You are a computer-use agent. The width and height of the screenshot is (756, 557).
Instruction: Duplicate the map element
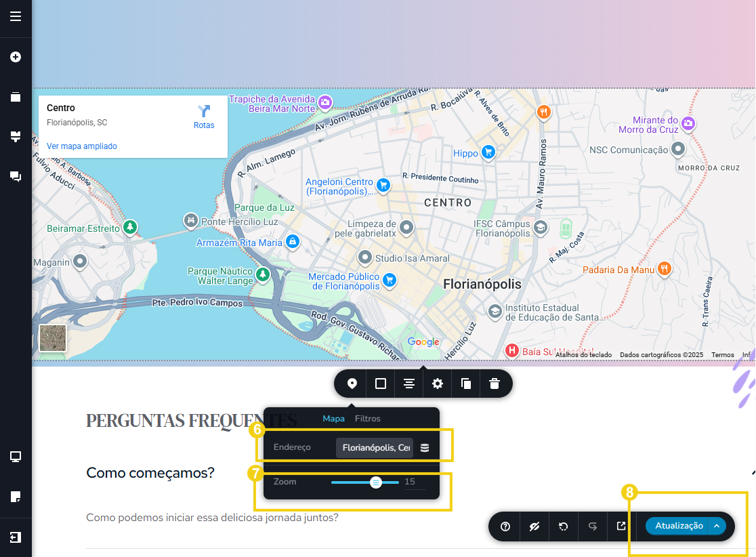pos(466,384)
